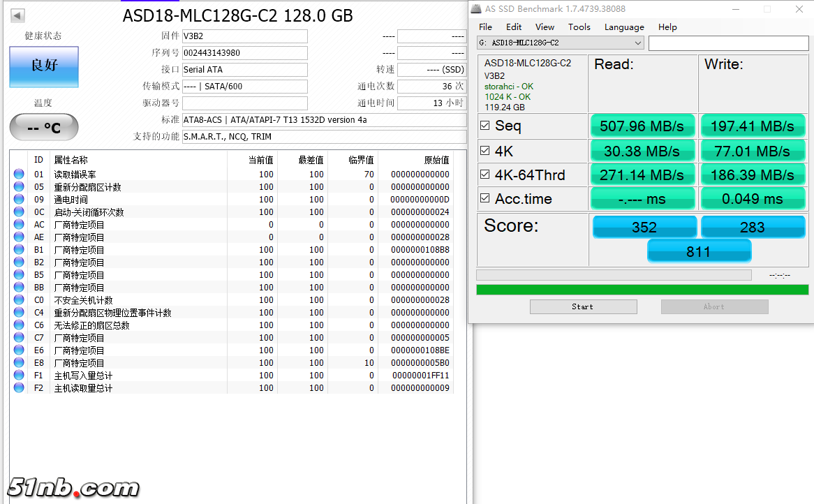814x504 pixels.
Task: Open the Language menu
Action: (x=624, y=27)
